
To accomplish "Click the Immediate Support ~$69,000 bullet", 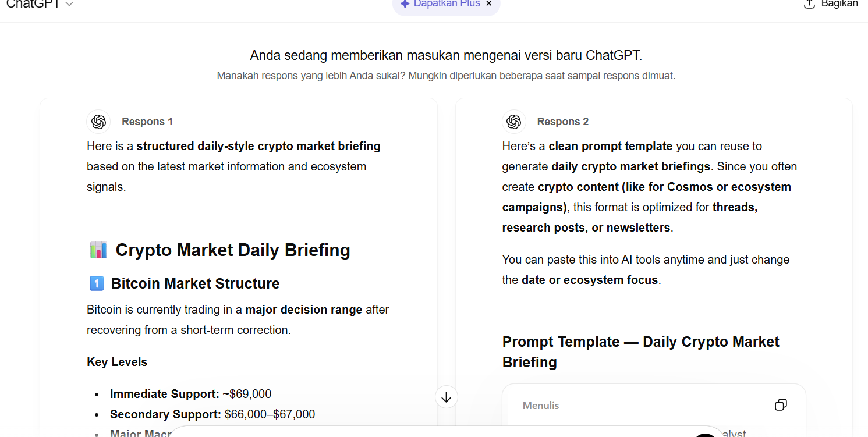I will point(190,394).
